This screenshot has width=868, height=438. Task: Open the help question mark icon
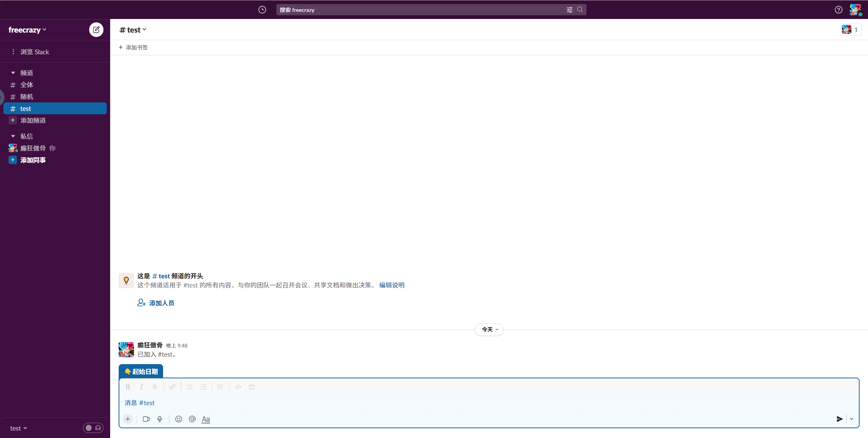tap(839, 10)
